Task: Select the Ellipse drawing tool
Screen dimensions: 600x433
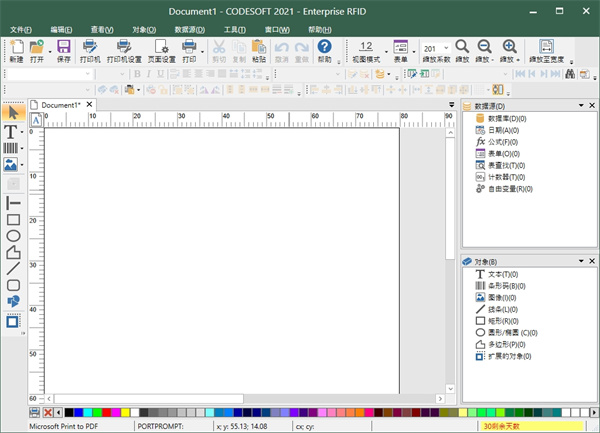Action: [x=14, y=236]
